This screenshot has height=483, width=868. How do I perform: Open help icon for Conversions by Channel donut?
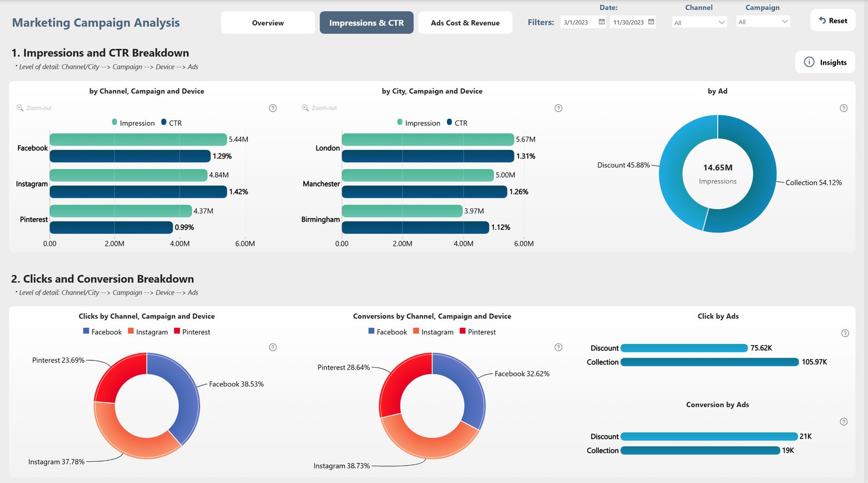click(x=558, y=347)
